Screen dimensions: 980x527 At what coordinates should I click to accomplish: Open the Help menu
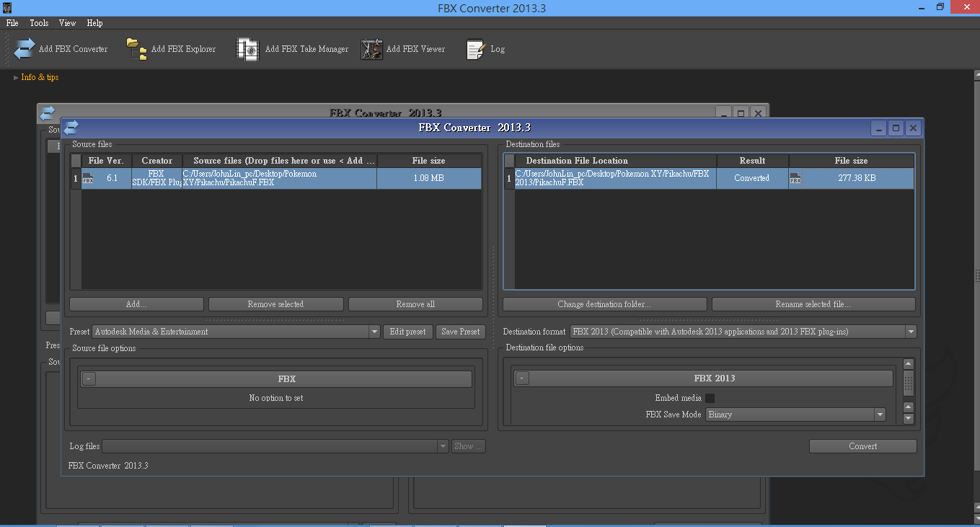pyautogui.click(x=94, y=23)
